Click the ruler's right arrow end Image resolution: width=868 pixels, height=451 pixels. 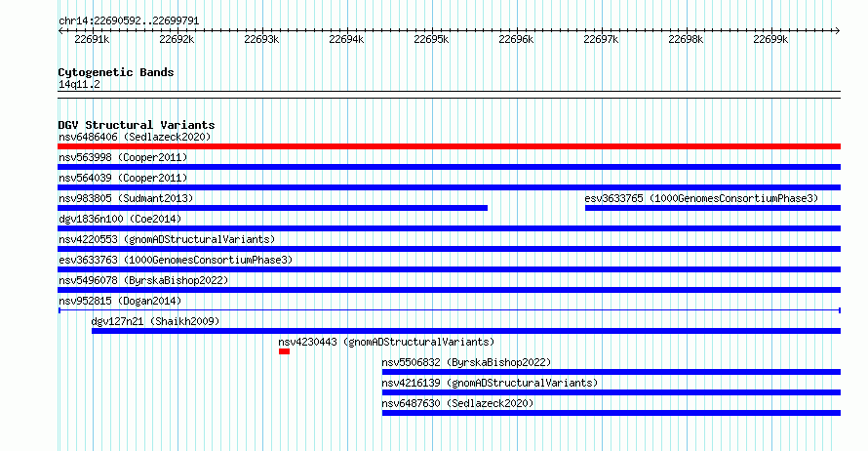pos(838,31)
